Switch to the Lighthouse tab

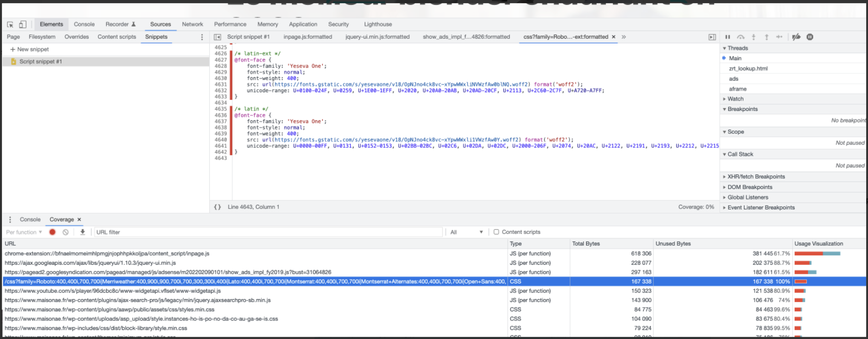378,24
